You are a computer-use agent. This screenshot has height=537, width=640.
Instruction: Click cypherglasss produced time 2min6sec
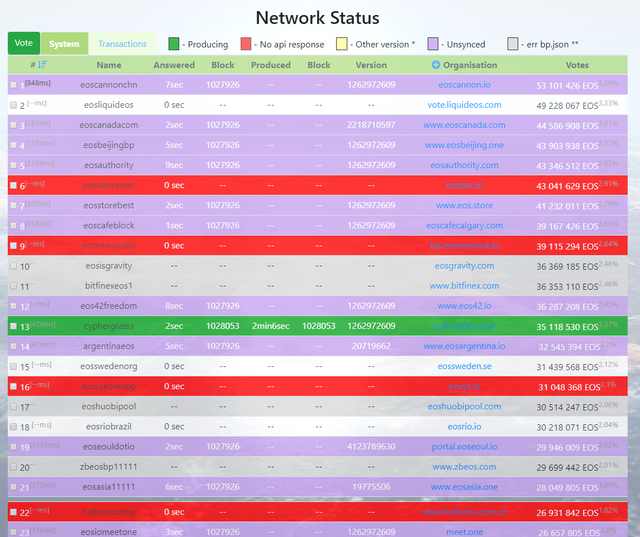pos(271,326)
